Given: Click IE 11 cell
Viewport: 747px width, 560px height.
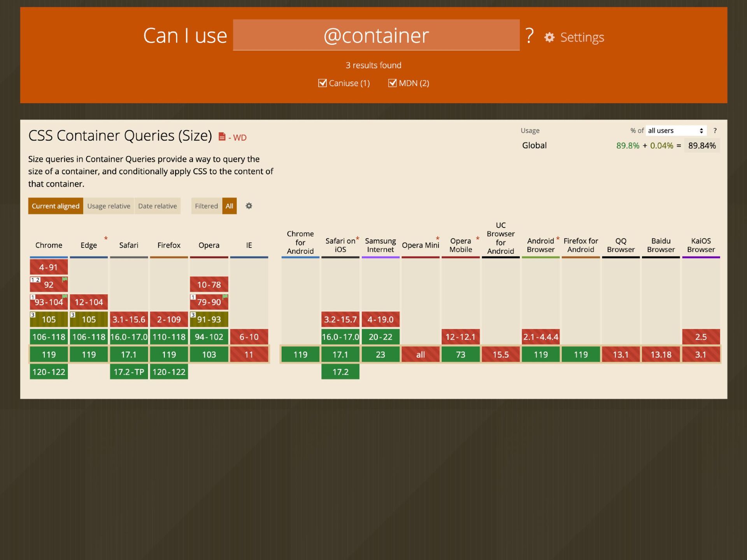Looking at the screenshot, I should click(249, 354).
